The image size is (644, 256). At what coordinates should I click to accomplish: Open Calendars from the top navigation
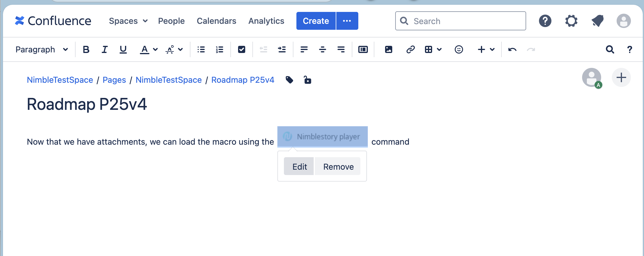(x=216, y=21)
